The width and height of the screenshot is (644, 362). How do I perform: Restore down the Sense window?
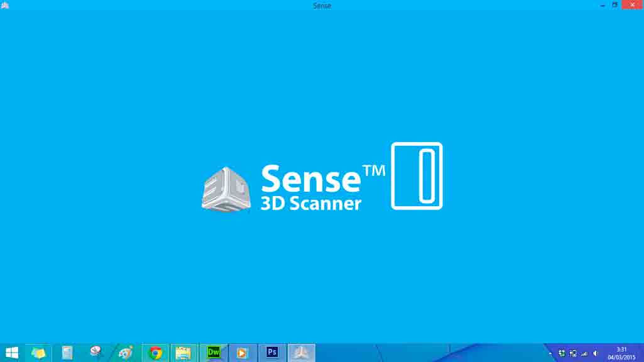(x=615, y=5)
